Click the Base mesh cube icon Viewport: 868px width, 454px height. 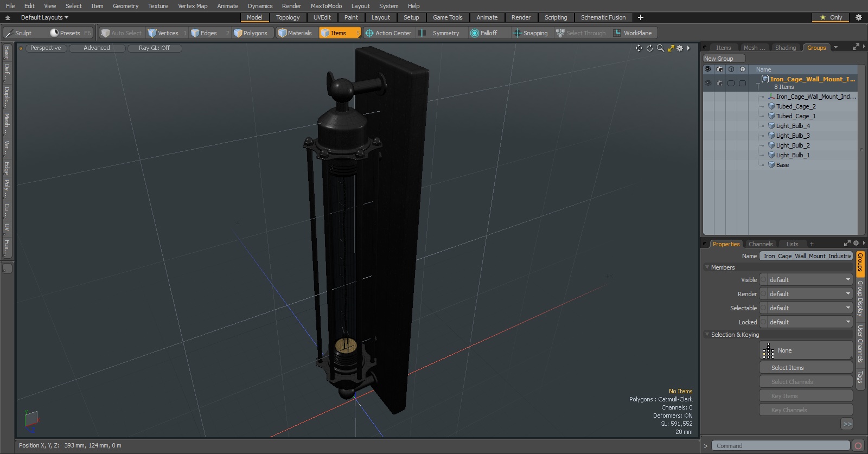tap(771, 165)
